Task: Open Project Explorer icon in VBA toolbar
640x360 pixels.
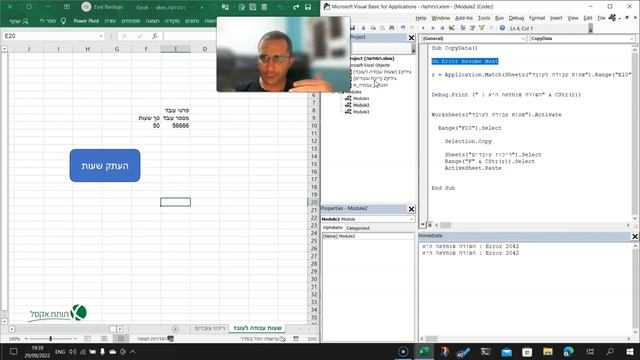Action: (x=463, y=28)
